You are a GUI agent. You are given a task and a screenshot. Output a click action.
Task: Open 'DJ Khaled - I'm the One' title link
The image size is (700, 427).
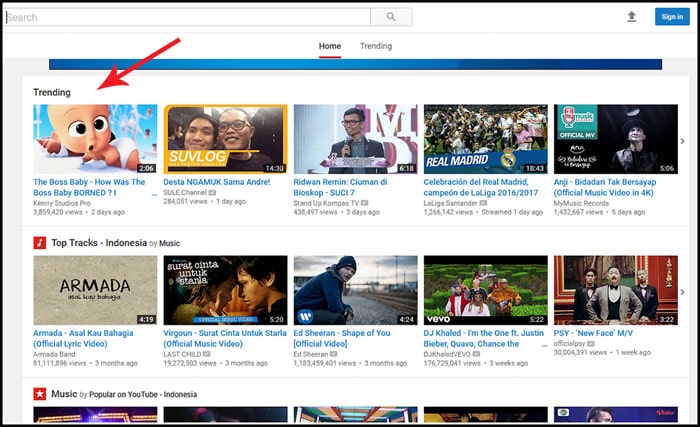[484, 339]
